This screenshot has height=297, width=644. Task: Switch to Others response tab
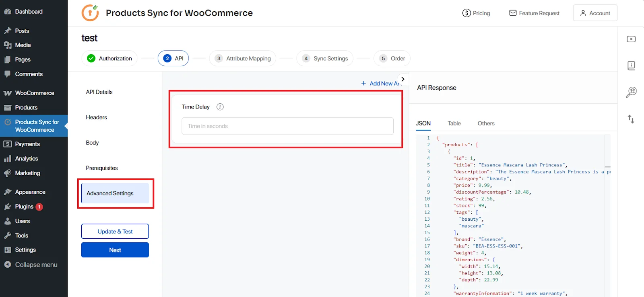pyautogui.click(x=486, y=123)
